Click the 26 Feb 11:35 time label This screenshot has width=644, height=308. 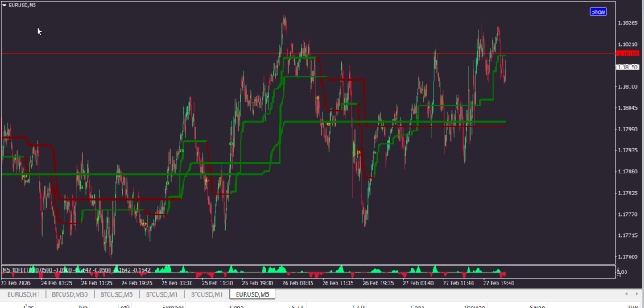(x=338, y=283)
